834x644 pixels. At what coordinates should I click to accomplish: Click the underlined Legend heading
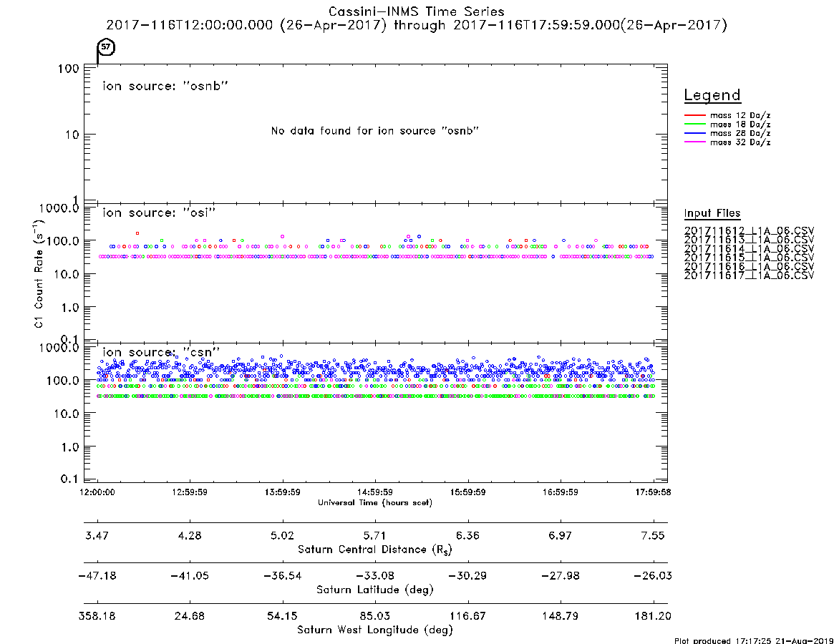point(712,95)
